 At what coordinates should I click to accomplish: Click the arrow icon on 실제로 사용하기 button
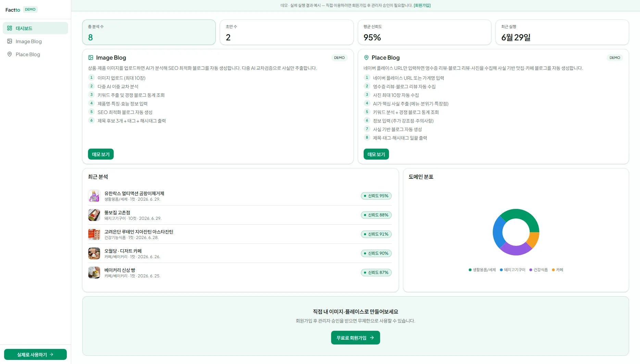[x=51, y=354]
